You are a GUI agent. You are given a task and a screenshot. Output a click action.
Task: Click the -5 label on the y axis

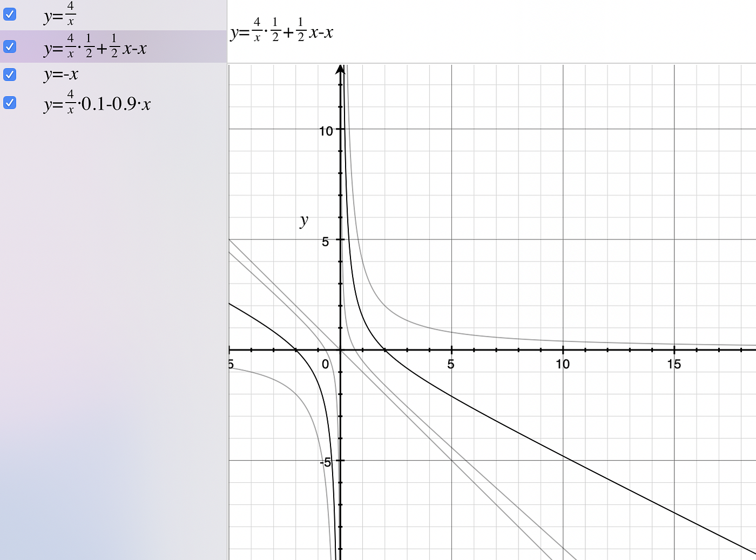325,462
